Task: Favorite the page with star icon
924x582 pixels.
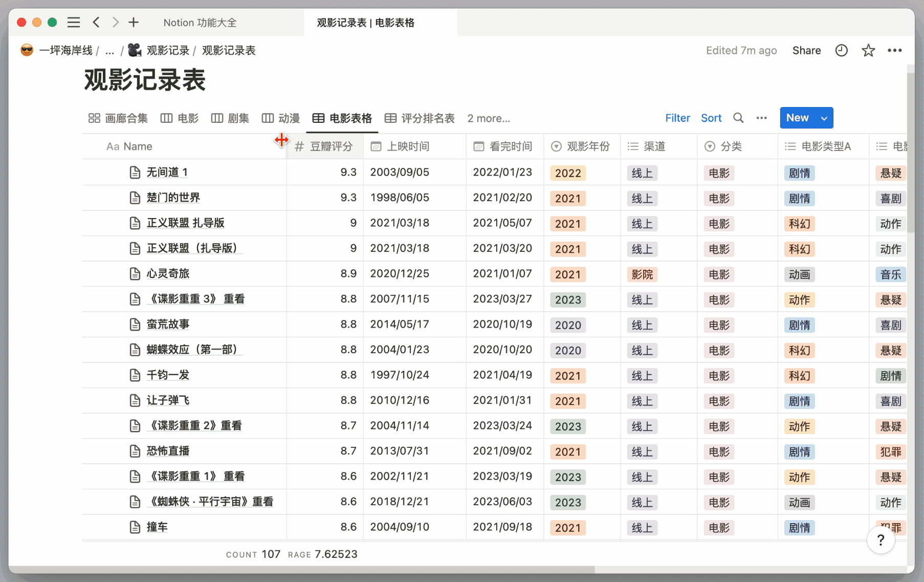Action: (868, 50)
